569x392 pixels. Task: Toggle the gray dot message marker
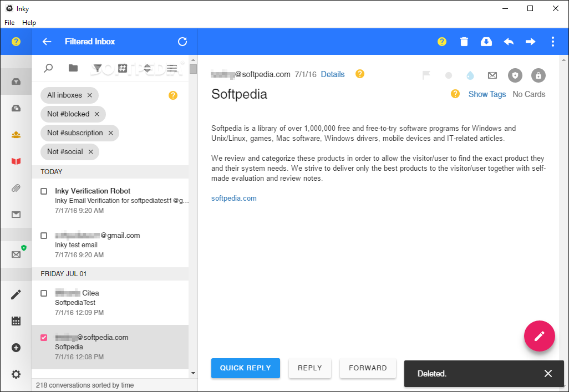(449, 75)
